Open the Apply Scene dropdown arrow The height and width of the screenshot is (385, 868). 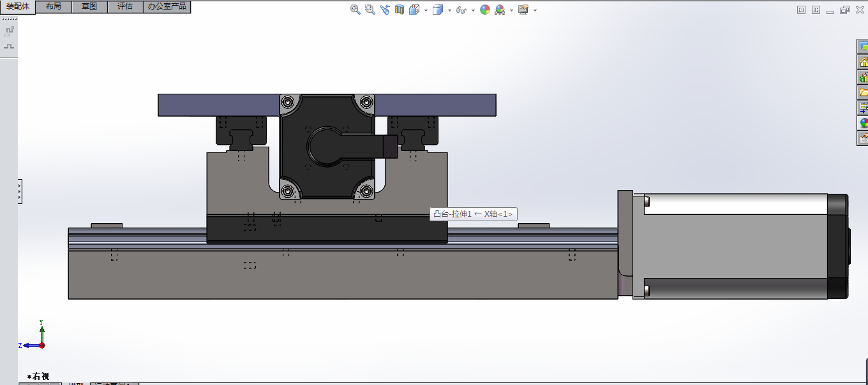pos(511,10)
